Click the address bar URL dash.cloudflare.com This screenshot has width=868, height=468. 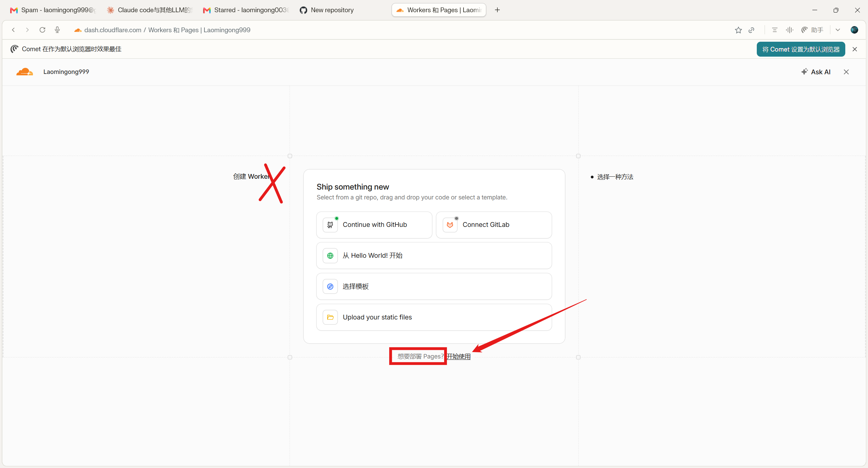pos(113,30)
